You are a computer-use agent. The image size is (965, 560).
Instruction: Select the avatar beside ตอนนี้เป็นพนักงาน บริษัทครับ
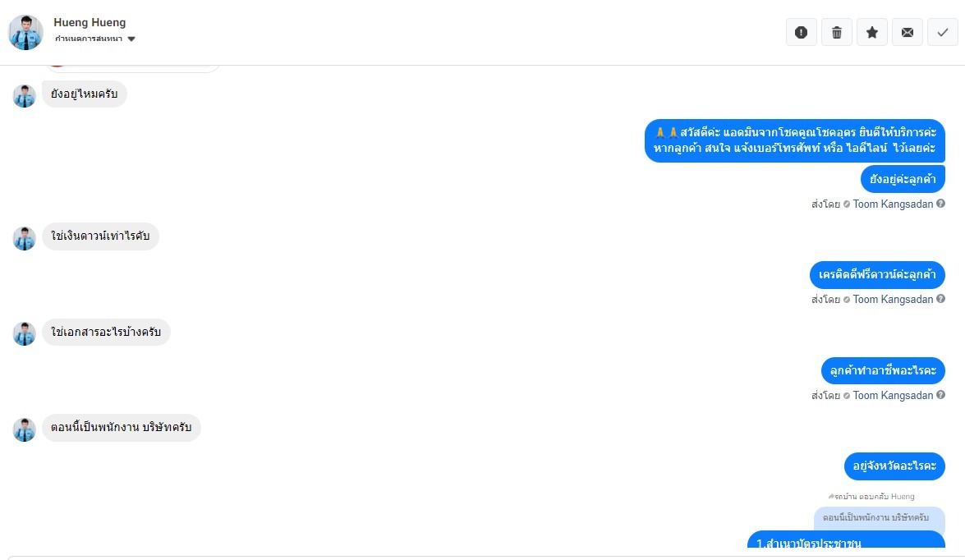pyautogui.click(x=25, y=429)
